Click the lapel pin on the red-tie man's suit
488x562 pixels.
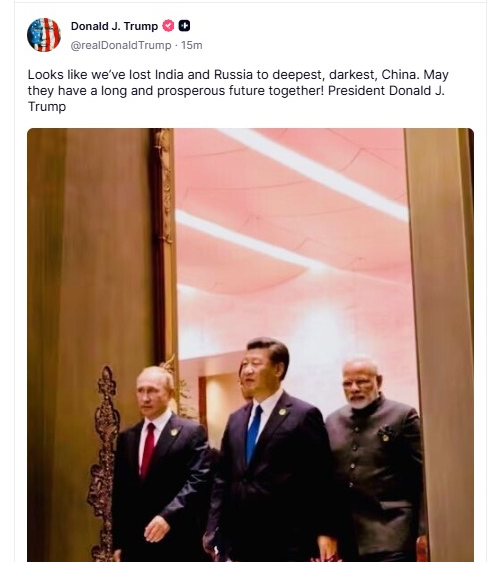pos(174,432)
